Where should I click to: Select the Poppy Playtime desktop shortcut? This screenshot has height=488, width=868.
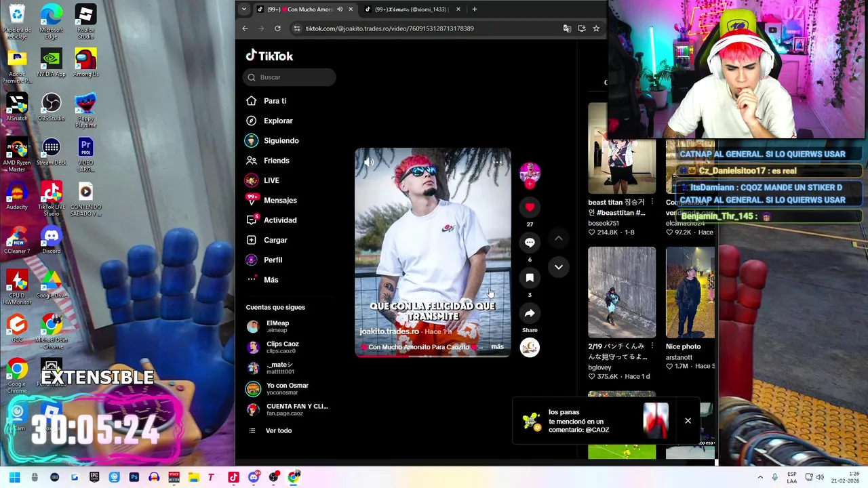pos(85,110)
